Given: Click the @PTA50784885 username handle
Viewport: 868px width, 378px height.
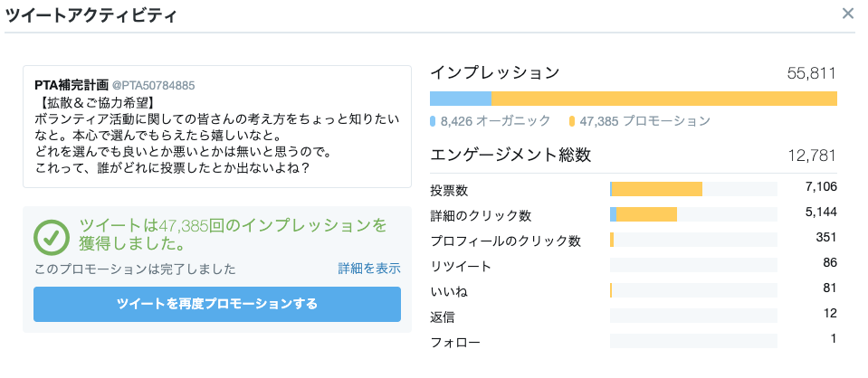Looking at the screenshot, I should (153, 85).
